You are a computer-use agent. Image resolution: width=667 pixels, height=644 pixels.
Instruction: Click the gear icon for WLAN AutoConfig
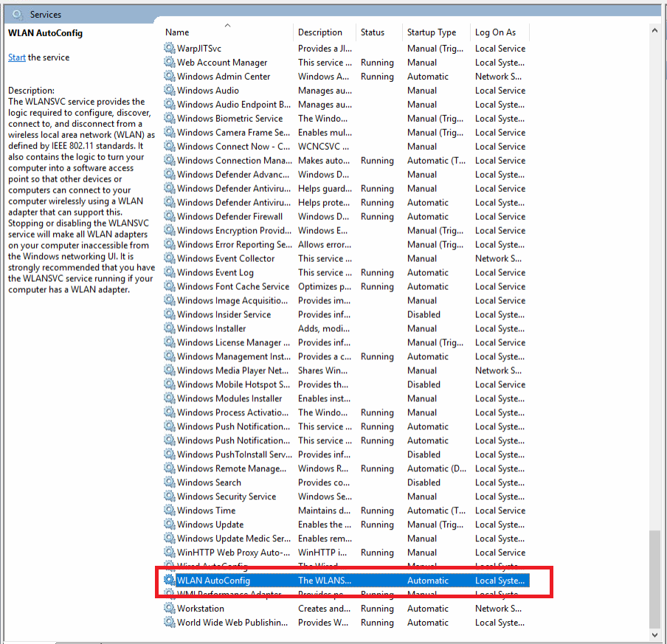[x=169, y=580]
